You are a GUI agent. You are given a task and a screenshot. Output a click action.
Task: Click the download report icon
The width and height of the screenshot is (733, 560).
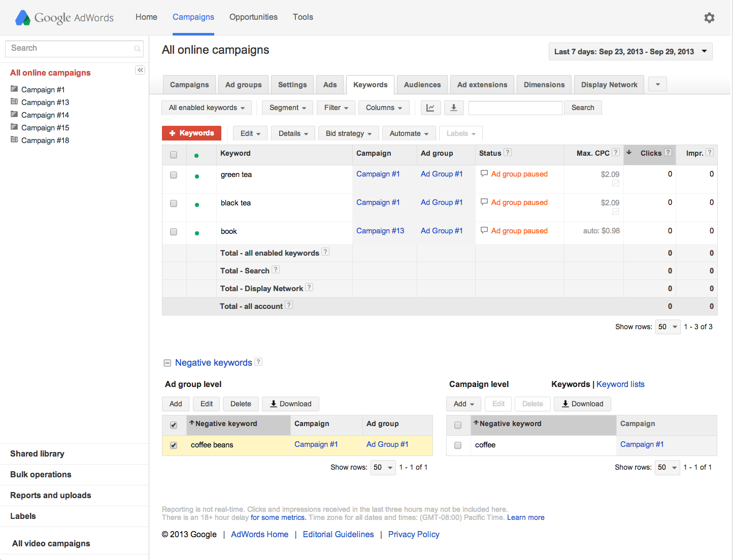coord(454,108)
